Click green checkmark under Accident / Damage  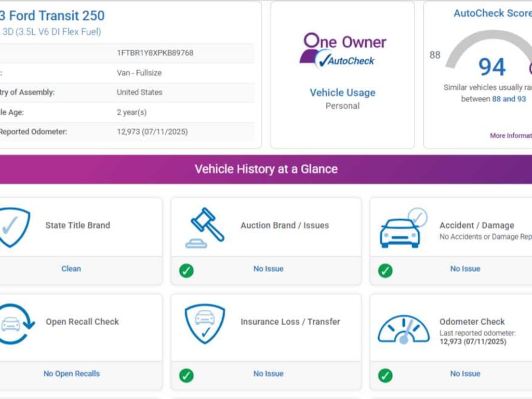point(385,271)
